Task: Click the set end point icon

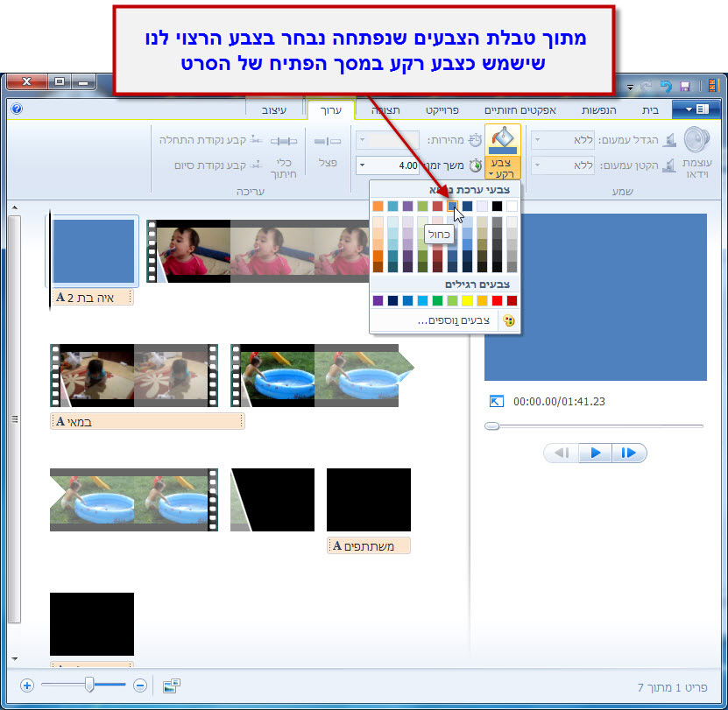Action: (x=257, y=165)
